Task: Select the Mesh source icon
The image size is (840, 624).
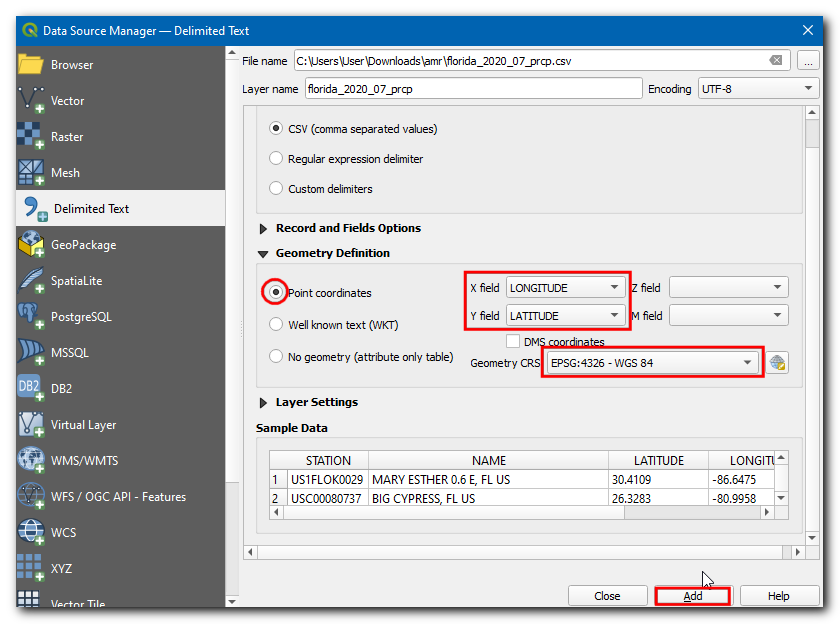Action: tap(32, 173)
